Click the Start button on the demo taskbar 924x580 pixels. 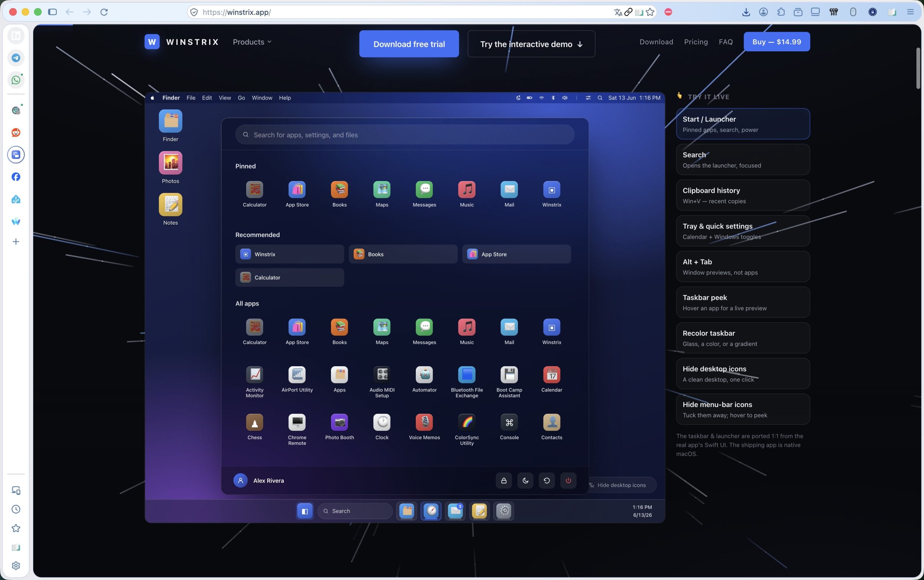click(305, 511)
